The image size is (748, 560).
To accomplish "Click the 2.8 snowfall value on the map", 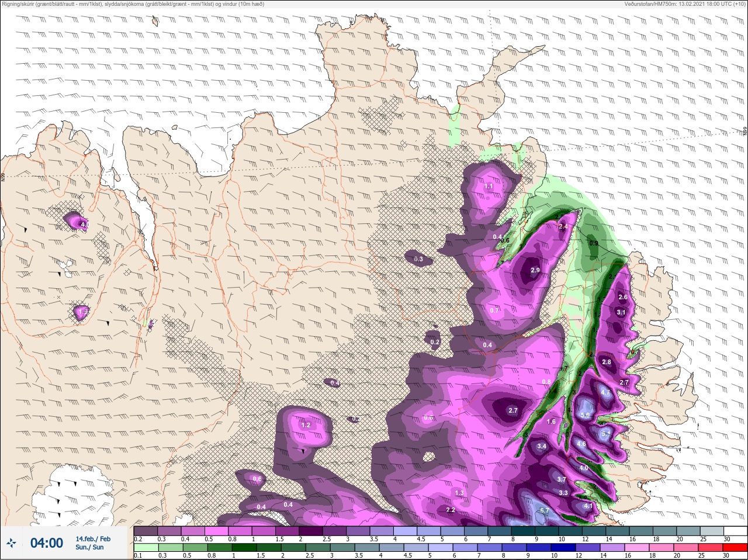I will (x=607, y=362).
